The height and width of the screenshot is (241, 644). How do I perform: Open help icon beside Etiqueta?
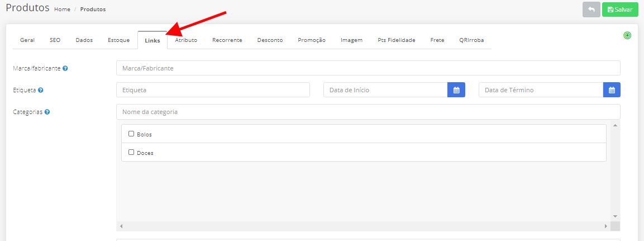point(40,90)
